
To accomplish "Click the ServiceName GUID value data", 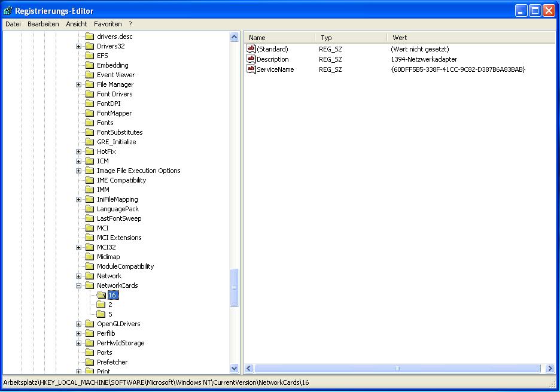I will click(458, 69).
